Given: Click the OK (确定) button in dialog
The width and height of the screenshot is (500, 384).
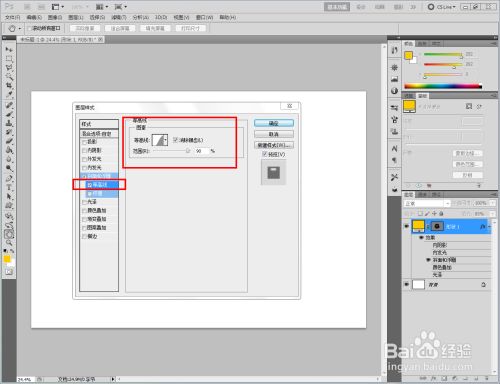Looking at the screenshot, I should point(274,123).
